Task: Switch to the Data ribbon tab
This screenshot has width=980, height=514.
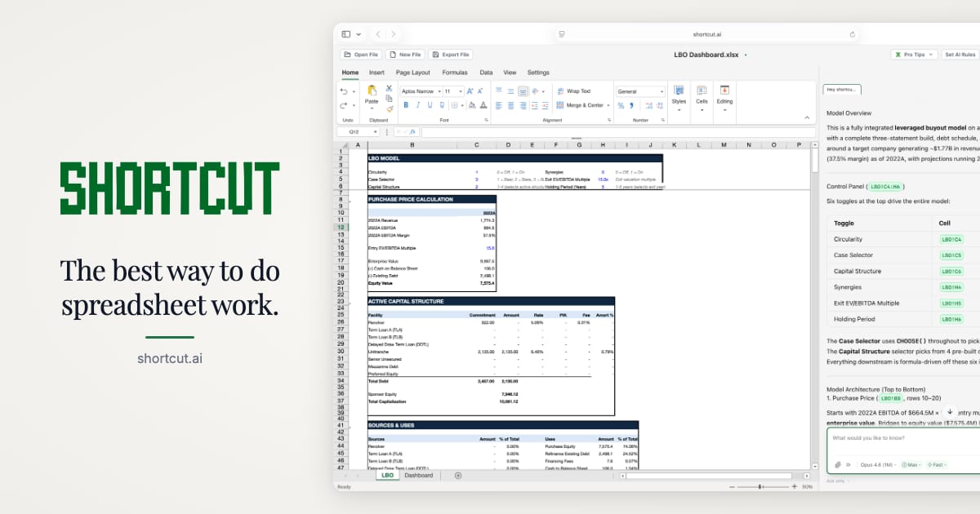Action: tap(486, 73)
